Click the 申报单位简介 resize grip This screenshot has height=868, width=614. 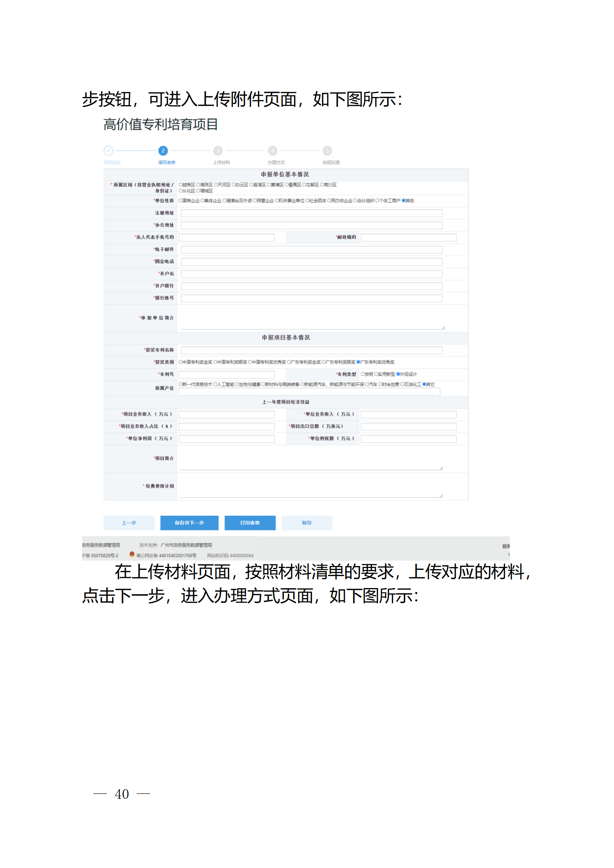point(443,327)
